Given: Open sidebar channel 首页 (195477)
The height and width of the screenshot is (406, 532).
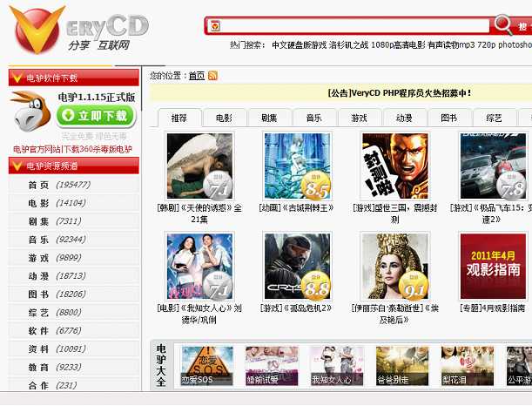Looking at the screenshot, I should tap(74, 185).
